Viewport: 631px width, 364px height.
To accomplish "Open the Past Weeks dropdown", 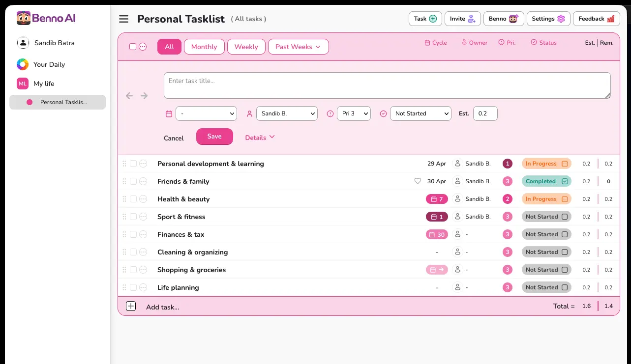I will click(298, 47).
